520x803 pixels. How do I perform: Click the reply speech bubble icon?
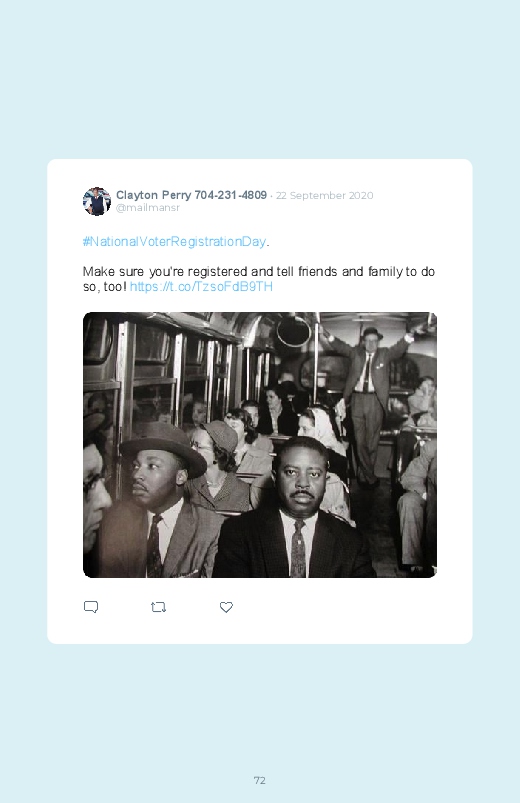pyautogui.click(x=91, y=607)
